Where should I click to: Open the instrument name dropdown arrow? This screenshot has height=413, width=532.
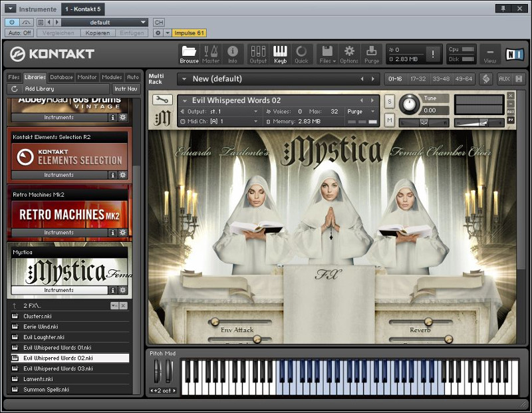(x=185, y=101)
